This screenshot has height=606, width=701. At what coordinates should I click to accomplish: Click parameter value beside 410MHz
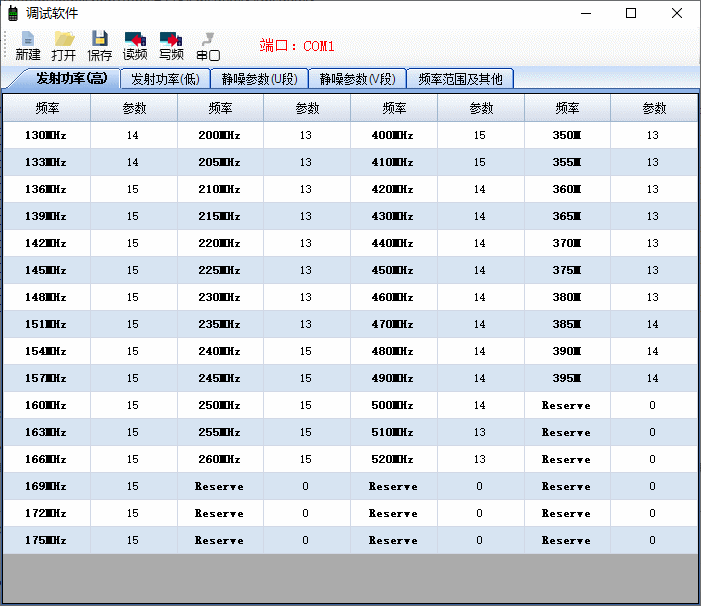(481, 162)
